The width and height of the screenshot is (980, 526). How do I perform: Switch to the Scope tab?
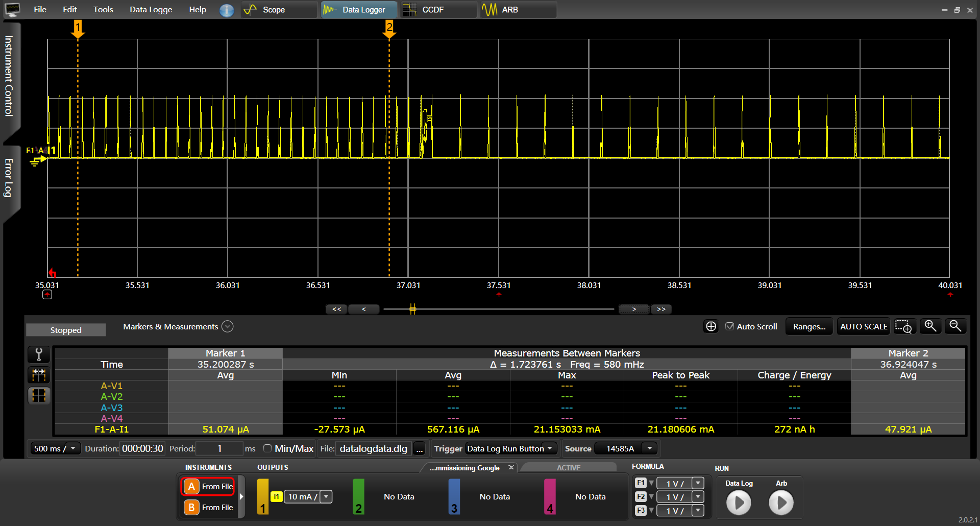tap(279, 10)
